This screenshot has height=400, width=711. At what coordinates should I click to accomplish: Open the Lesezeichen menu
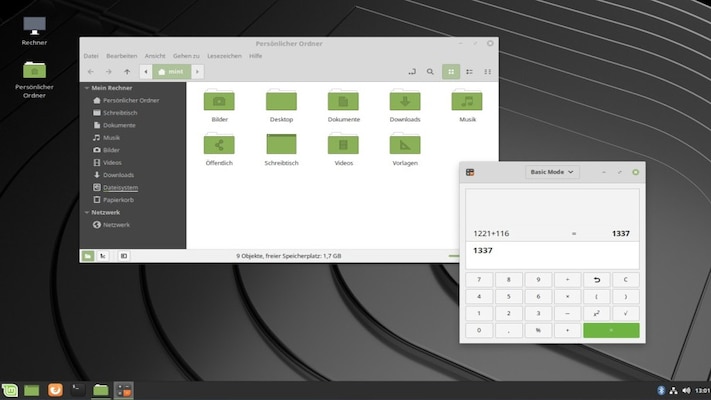[x=224, y=56]
